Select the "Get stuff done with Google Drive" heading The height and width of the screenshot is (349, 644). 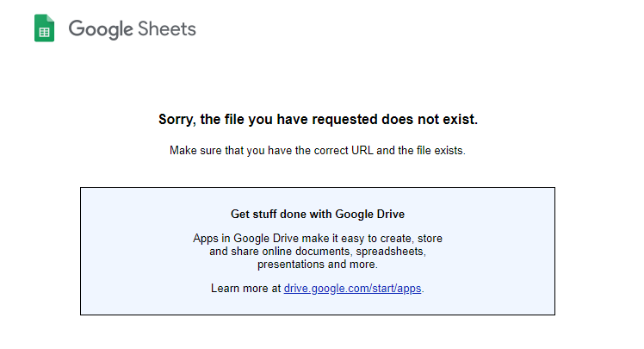(x=318, y=214)
